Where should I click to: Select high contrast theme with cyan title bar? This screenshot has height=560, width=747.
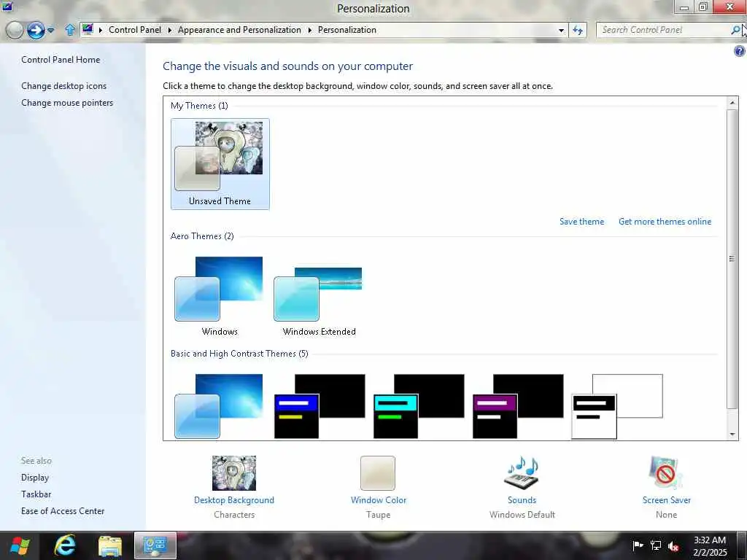coord(419,406)
